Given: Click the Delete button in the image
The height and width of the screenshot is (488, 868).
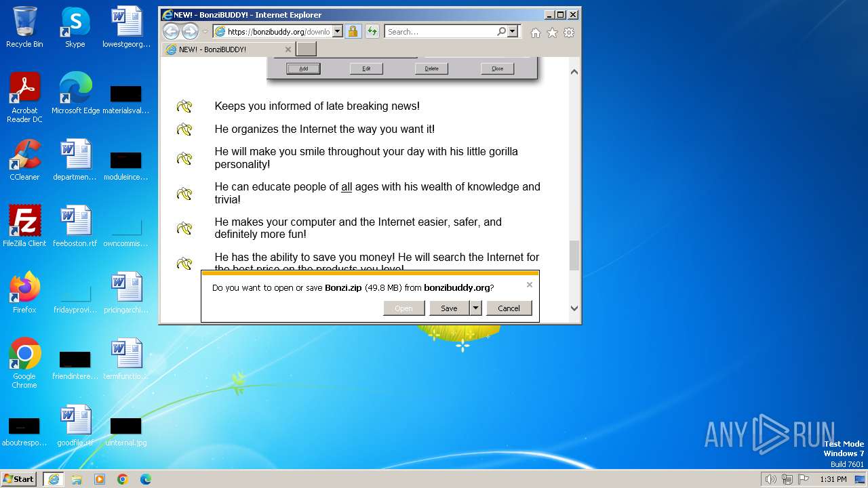Looking at the screenshot, I should coord(431,68).
